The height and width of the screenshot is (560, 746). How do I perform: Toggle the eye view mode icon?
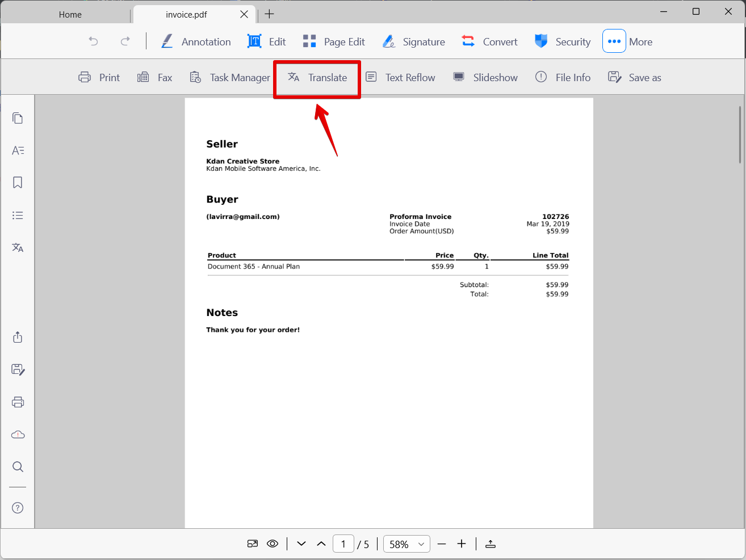[273, 544]
